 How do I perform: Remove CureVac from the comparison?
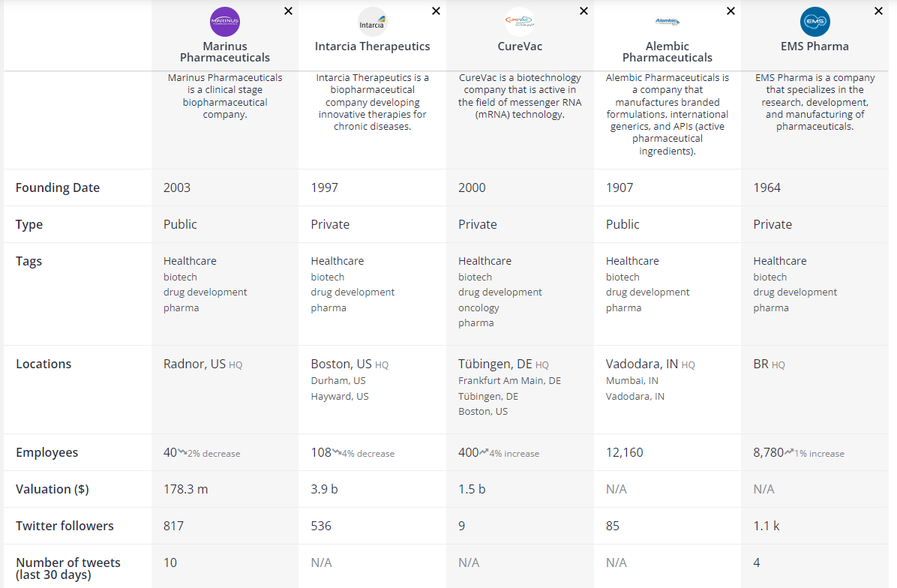[x=583, y=11]
